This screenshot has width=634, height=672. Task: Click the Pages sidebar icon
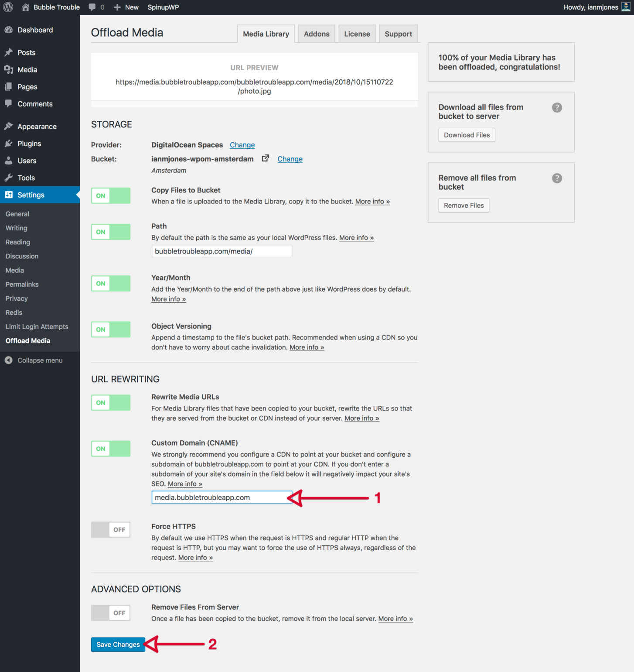coord(8,86)
